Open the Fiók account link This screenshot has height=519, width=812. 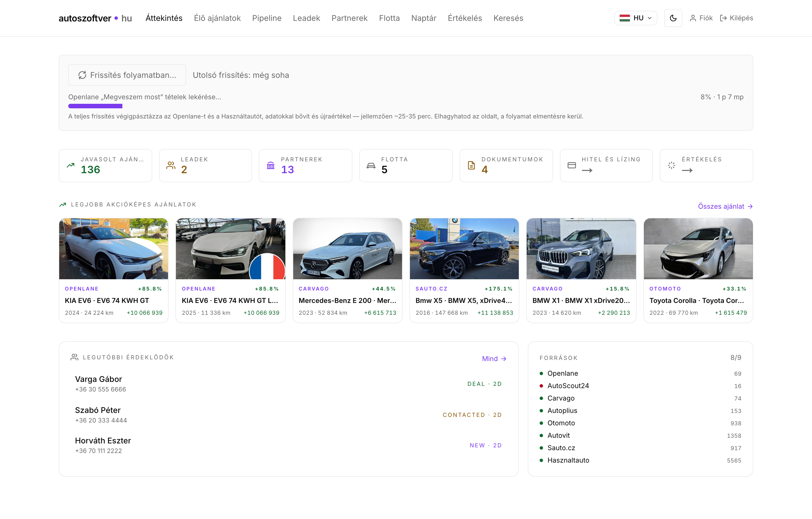pos(701,18)
